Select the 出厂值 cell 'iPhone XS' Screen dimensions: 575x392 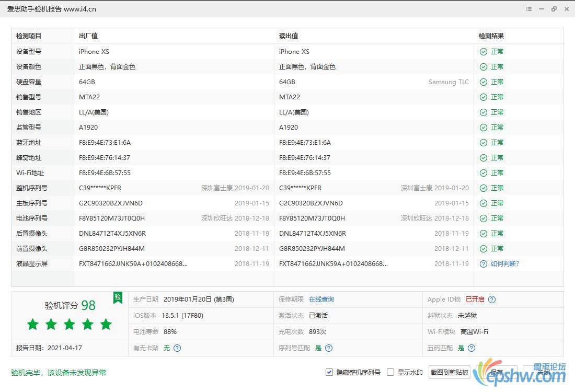point(94,52)
